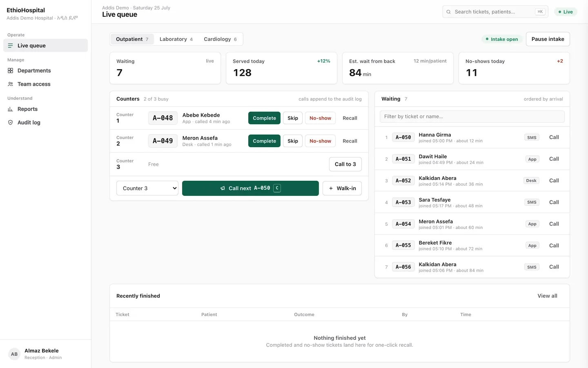Call ticket A-056 Kalkidan Abera
This screenshot has width=588, height=368.
coord(554,267)
